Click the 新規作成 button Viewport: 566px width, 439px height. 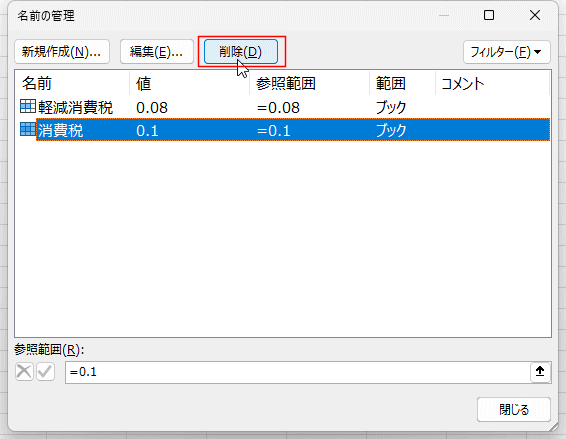point(62,52)
